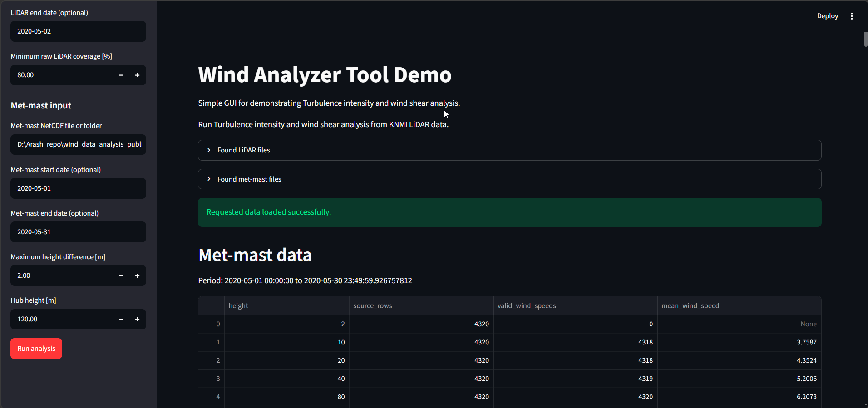
Task: Expand the Found met-mast files section
Action: coord(509,179)
